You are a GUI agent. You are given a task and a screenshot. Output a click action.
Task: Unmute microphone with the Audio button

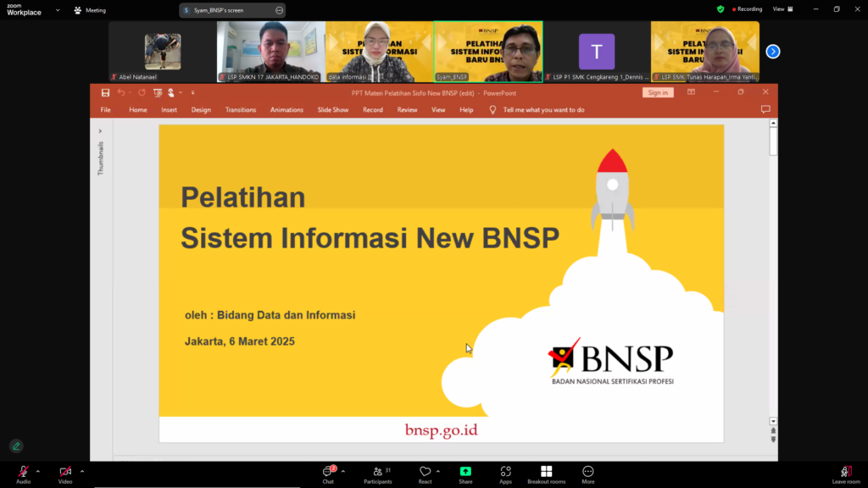(x=23, y=472)
